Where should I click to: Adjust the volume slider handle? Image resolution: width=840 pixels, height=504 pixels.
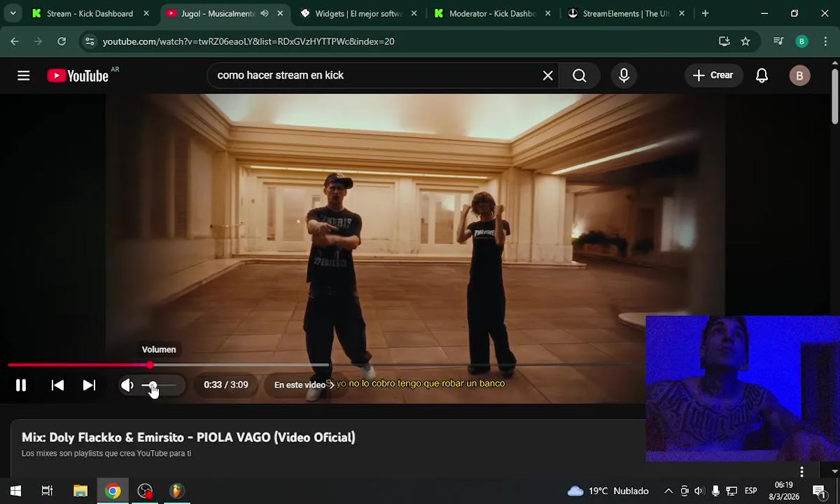pyautogui.click(x=153, y=385)
